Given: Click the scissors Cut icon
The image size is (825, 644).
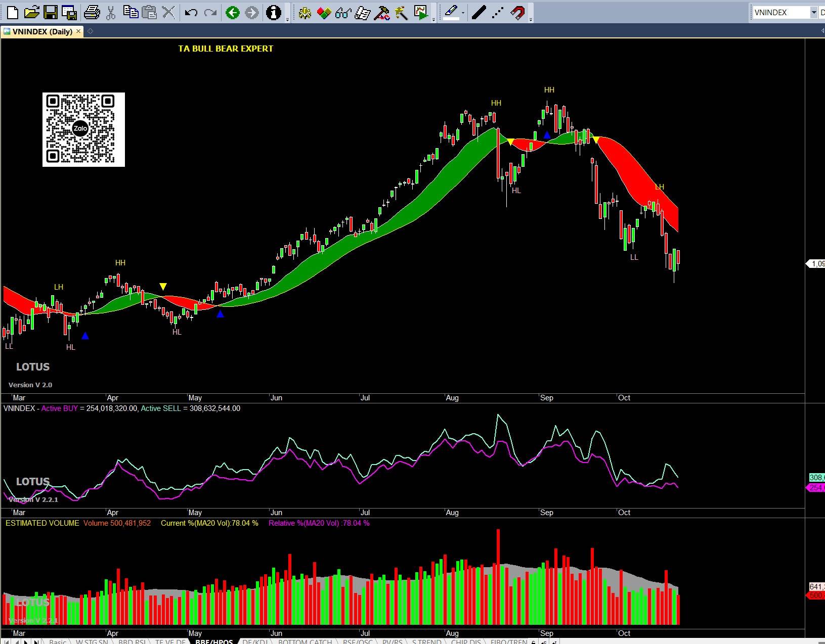Looking at the screenshot, I should coord(111,13).
